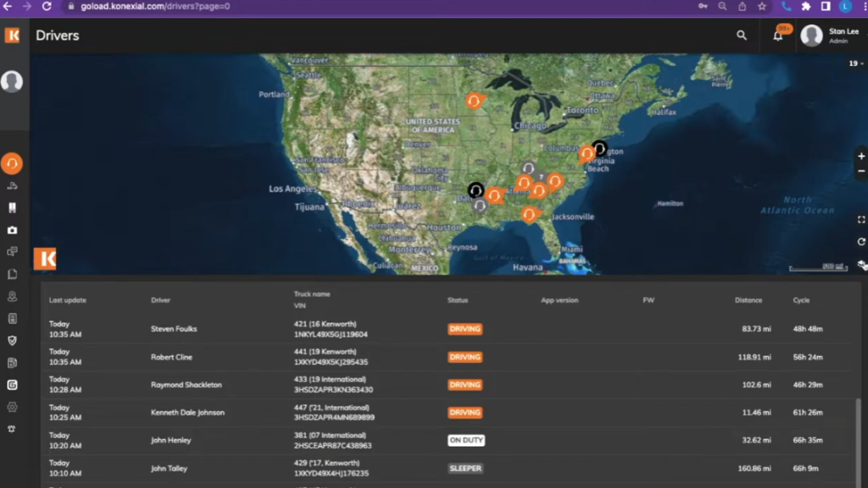Zoom out of the map with minus button
The width and height of the screenshot is (868, 488).
pos(861,171)
